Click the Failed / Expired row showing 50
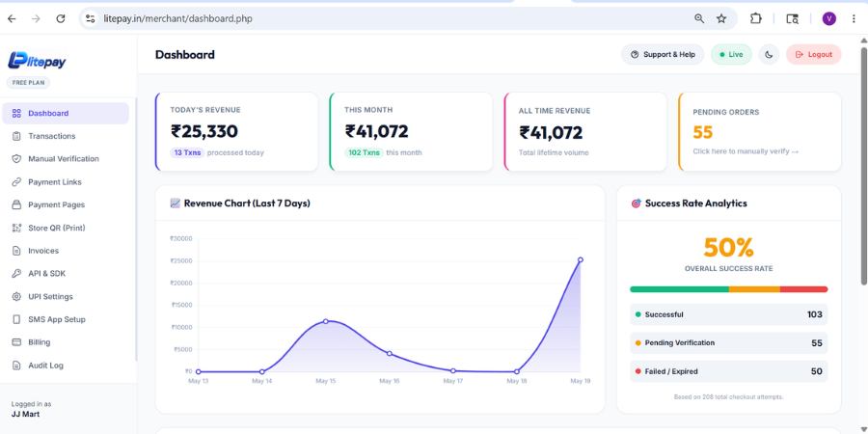Viewport: 868px width, 434px height. pos(728,371)
